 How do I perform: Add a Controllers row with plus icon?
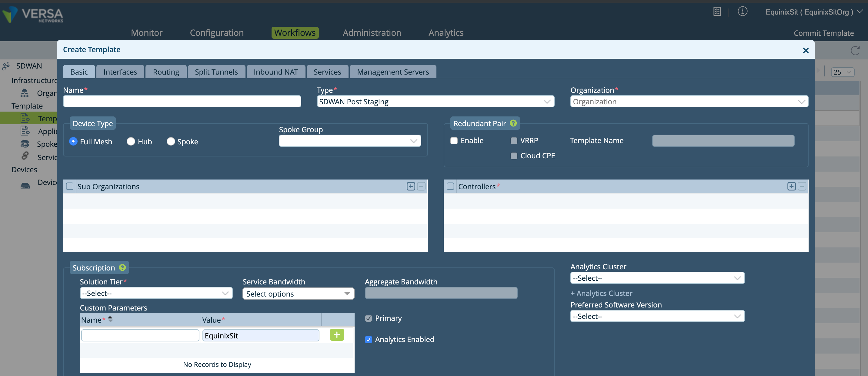pyautogui.click(x=792, y=186)
